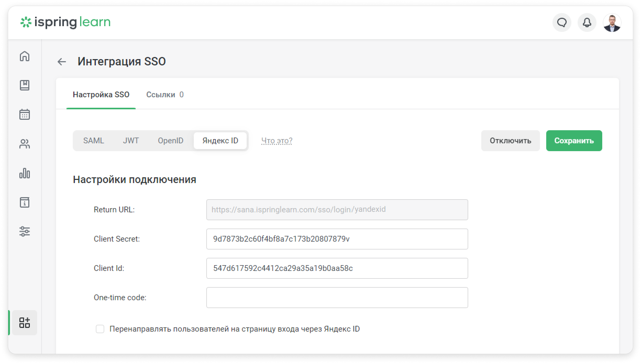
Task: Open the info page icon in sidebar
Action: pos(25,202)
